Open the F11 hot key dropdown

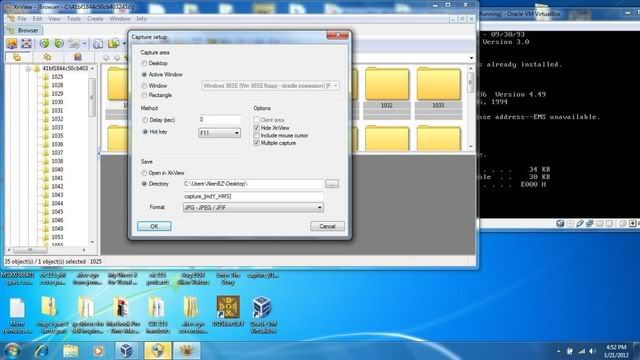click(x=220, y=133)
